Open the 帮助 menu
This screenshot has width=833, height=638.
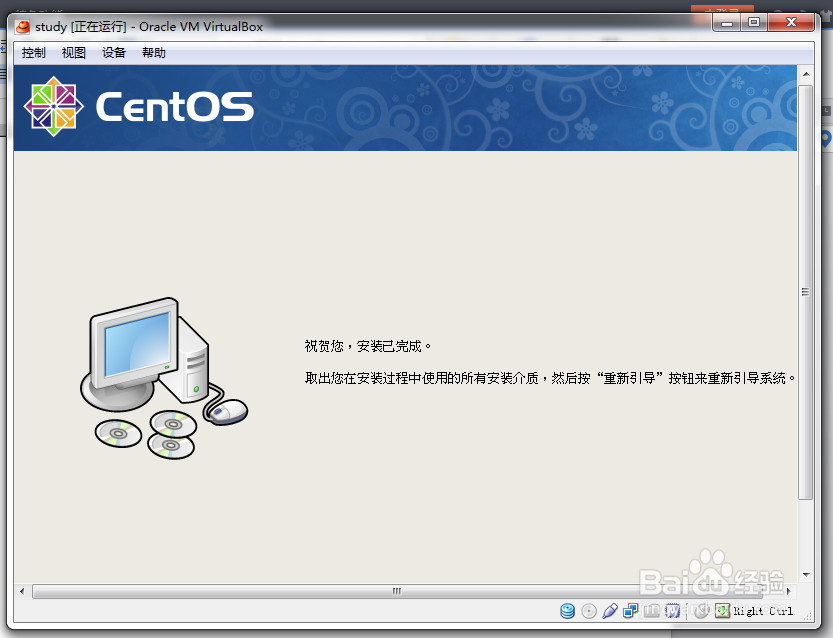154,53
